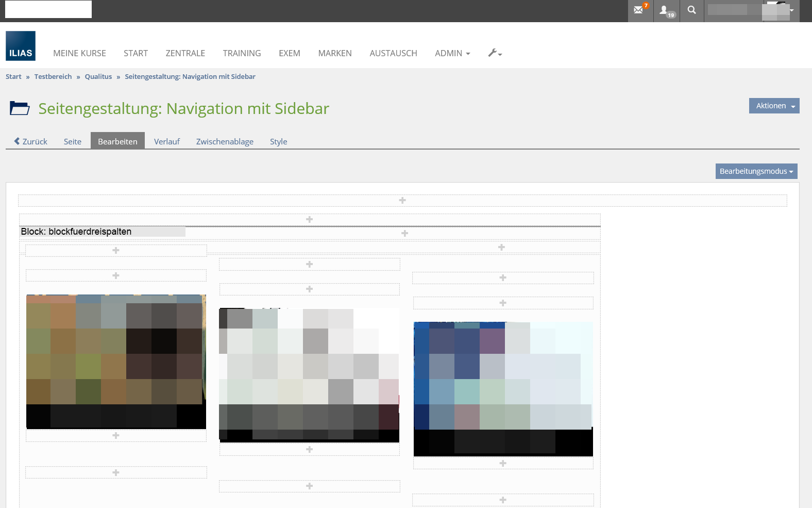Open the TRAINING menu item
Viewport: 812px width, 508px height.
pos(242,53)
